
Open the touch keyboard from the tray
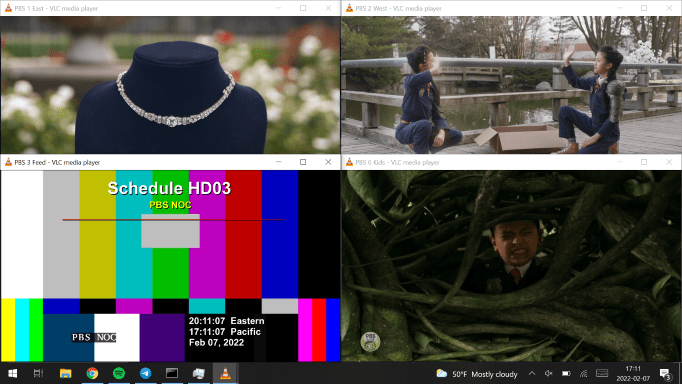(602, 374)
